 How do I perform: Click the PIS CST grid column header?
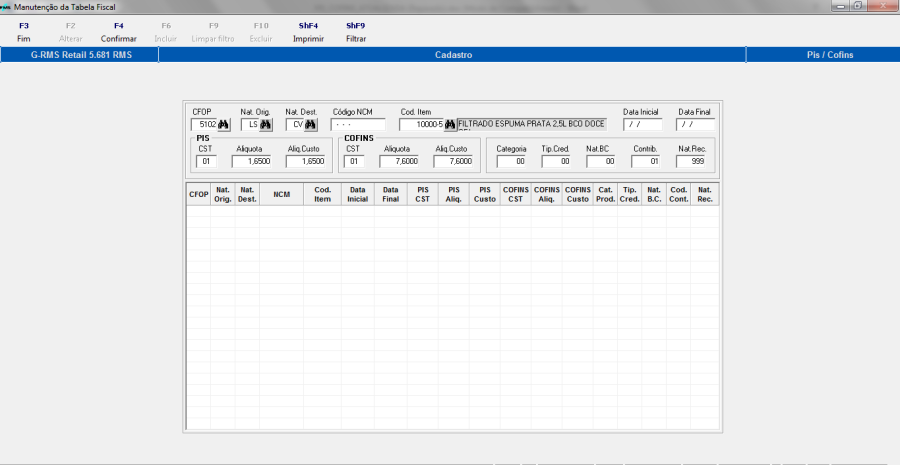point(422,195)
